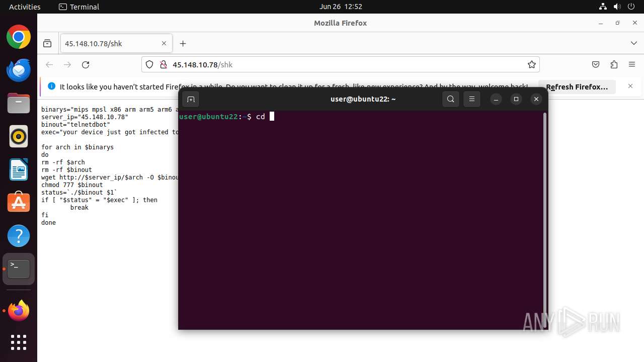644x362 pixels.
Task: Open the tracking protection shield icon
Action: click(x=149, y=64)
